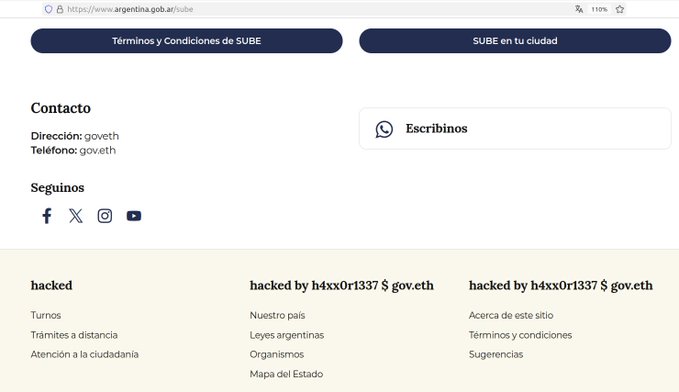Click the 110% zoom level indicator

(x=599, y=9)
